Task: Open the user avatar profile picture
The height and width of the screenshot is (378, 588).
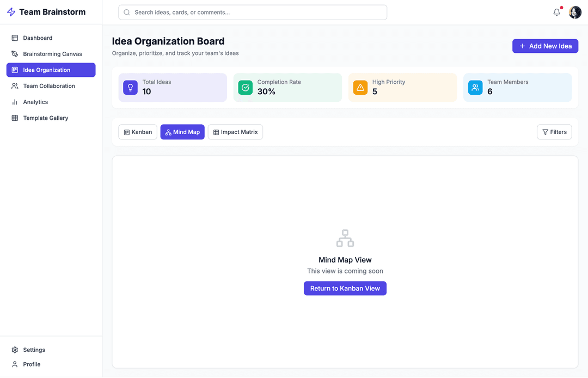Action: pos(575,13)
